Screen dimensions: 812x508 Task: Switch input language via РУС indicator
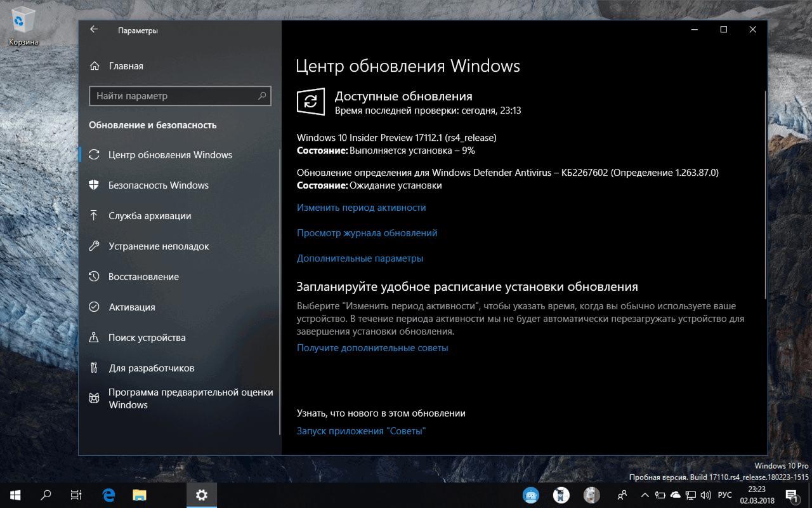tap(724, 495)
